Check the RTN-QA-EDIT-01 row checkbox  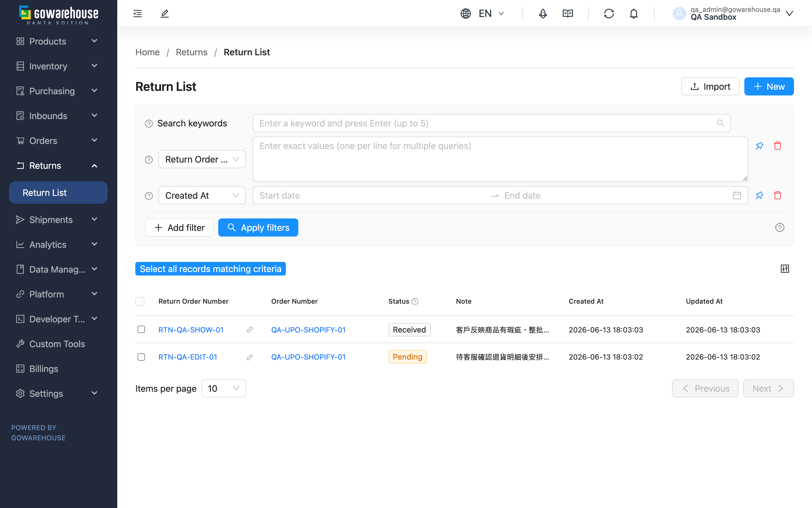pos(141,357)
